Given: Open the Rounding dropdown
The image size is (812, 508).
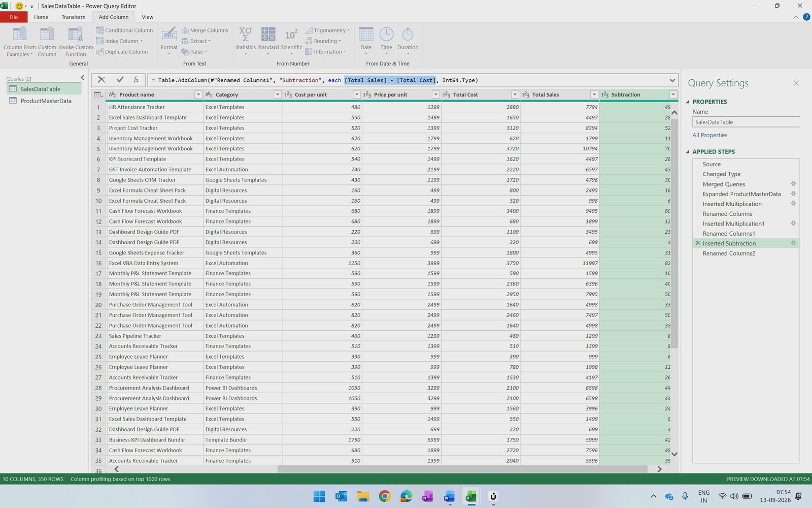Looking at the screenshot, I should [x=323, y=41].
